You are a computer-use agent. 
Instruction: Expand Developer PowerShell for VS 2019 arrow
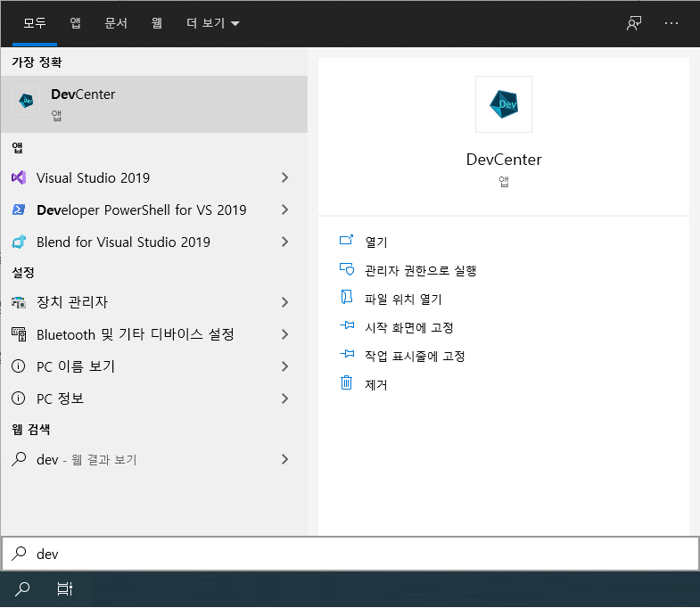click(x=284, y=210)
